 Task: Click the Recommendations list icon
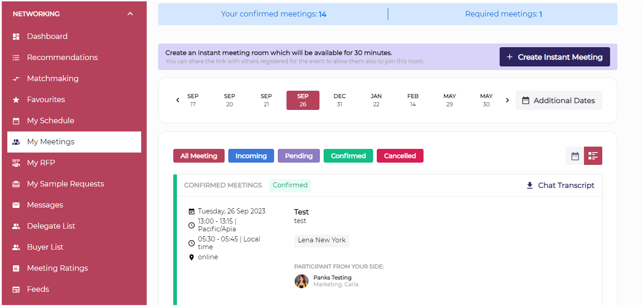(x=16, y=58)
